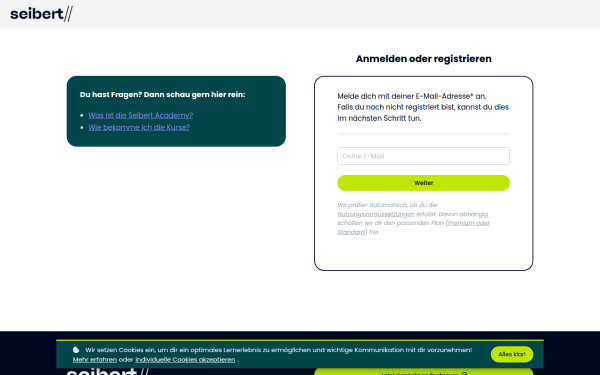Click the 'Melde dich mit deiner E-Mail-Adresse' text

(x=412, y=96)
